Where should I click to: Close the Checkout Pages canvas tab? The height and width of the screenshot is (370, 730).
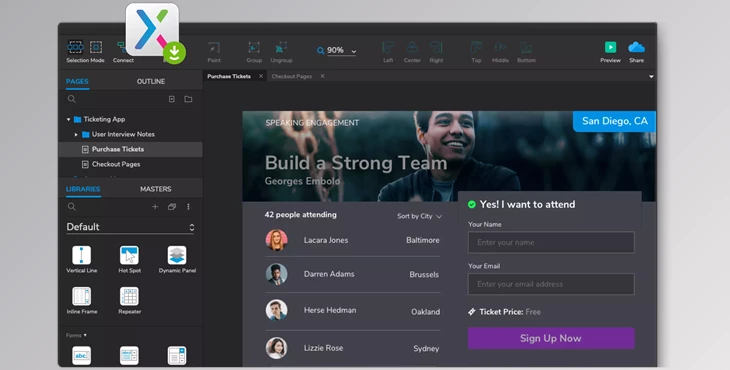322,76
